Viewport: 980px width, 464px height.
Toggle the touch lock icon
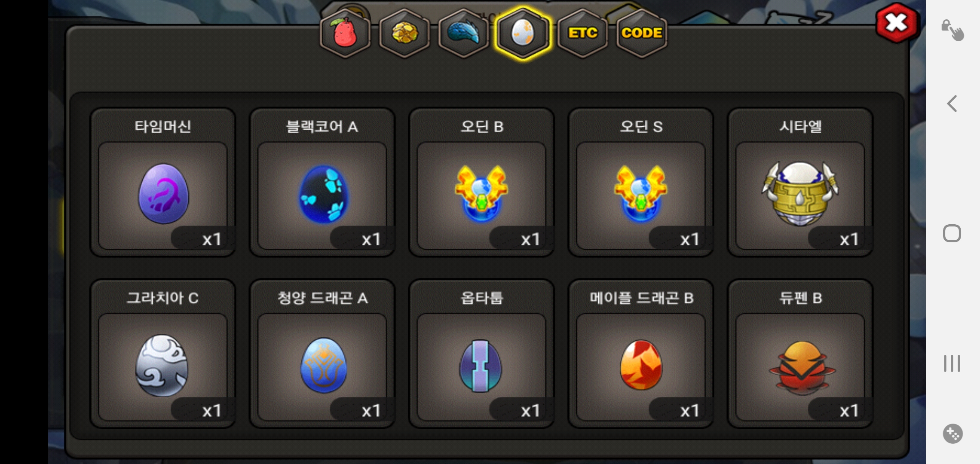tap(952, 30)
